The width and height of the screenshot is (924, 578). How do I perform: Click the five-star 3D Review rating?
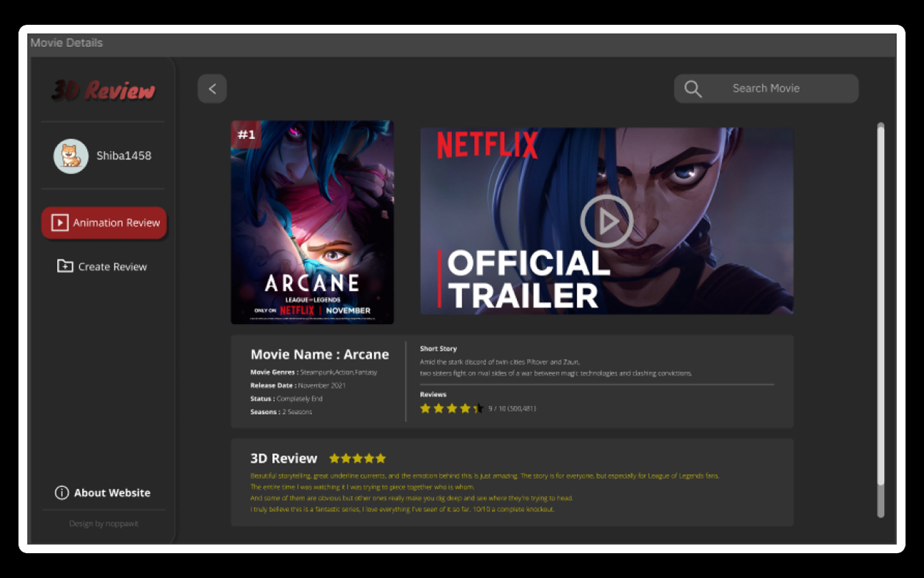(x=357, y=458)
